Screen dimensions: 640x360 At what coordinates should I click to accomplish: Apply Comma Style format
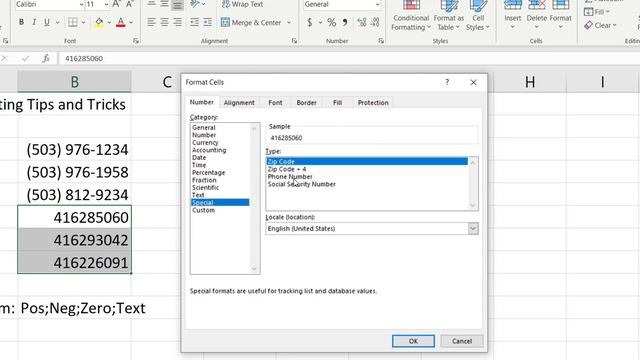345,22
